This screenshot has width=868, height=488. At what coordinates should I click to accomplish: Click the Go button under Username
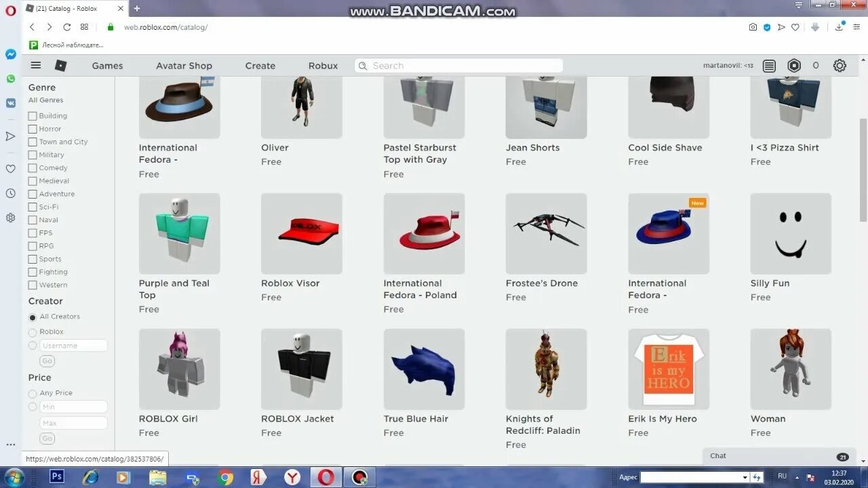pos(47,361)
